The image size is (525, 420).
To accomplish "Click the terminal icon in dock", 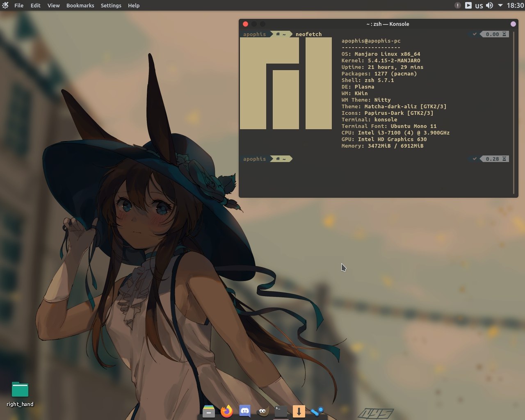I will [281, 411].
